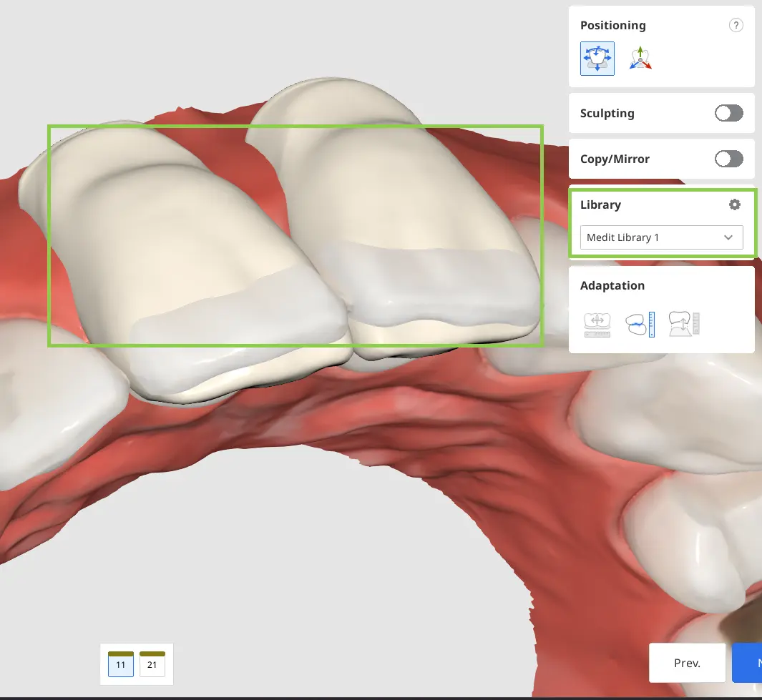Click the Library panel heading
762x700 pixels.
coord(601,205)
